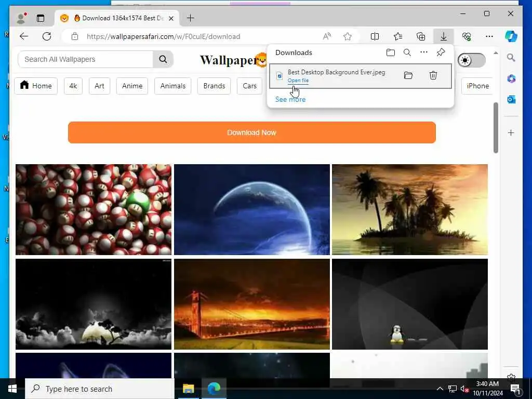
Task: Open the blue planet wallpaper thumbnail
Action: point(252,210)
